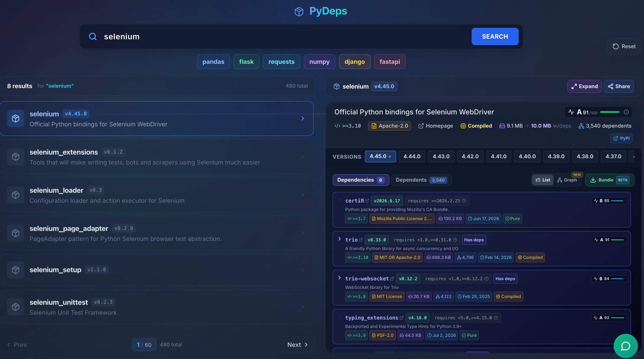Click the package icon of the selenium_extensions result

click(x=15, y=157)
